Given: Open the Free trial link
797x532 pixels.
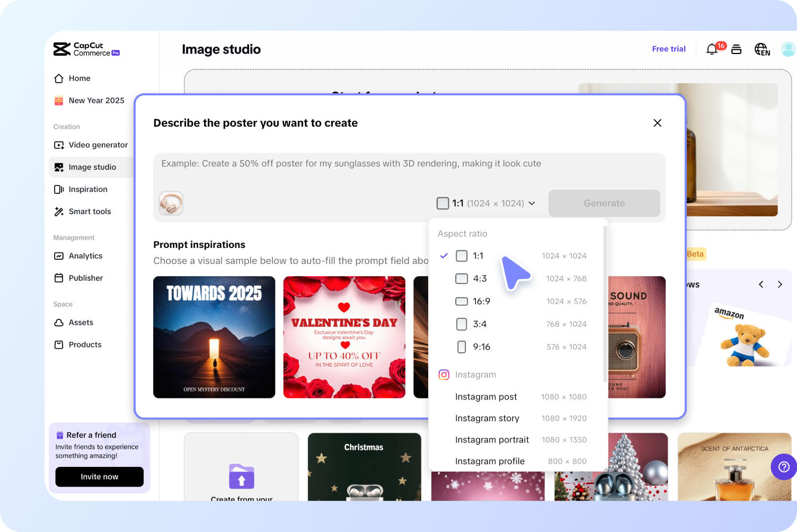Looking at the screenshot, I should tap(669, 49).
